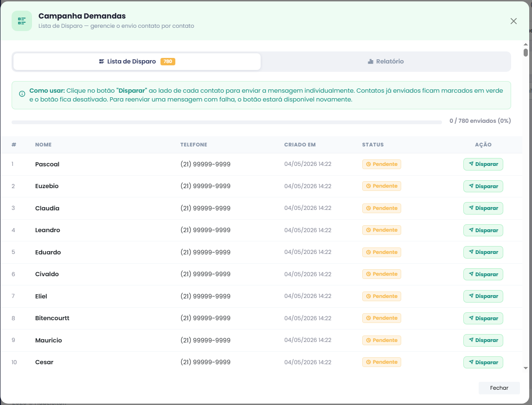Click the 780 count badge
The height and width of the screenshot is (405, 532).
click(167, 61)
